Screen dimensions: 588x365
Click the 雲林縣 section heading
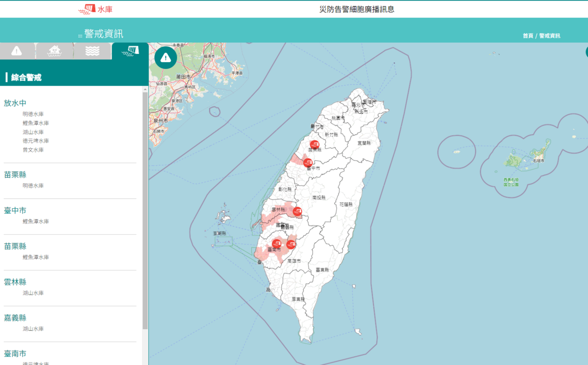(x=15, y=282)
